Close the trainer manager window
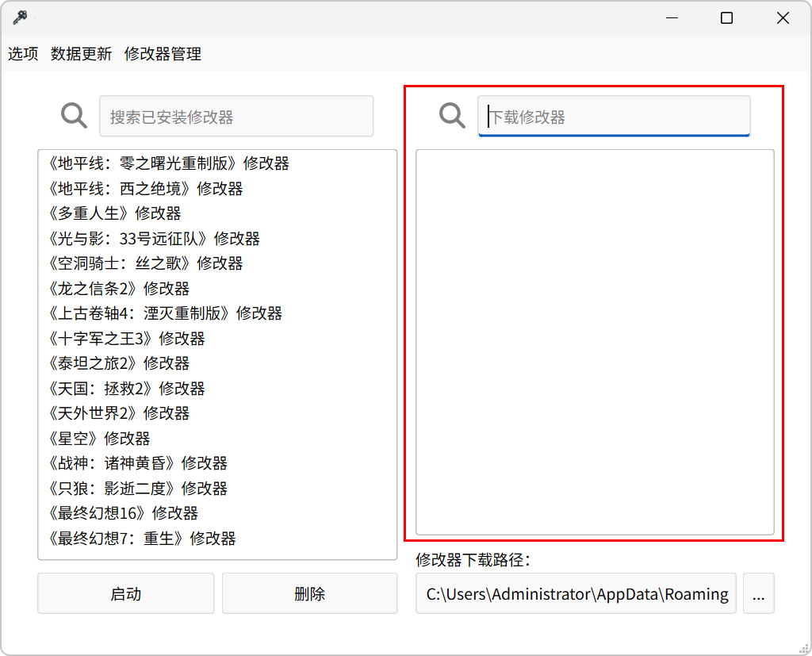 (x=783, y=18)
